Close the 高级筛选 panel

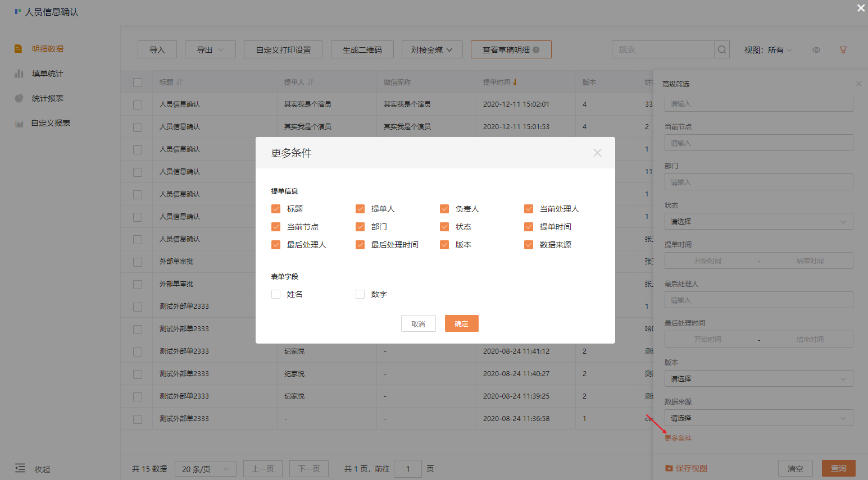point(858,84)
